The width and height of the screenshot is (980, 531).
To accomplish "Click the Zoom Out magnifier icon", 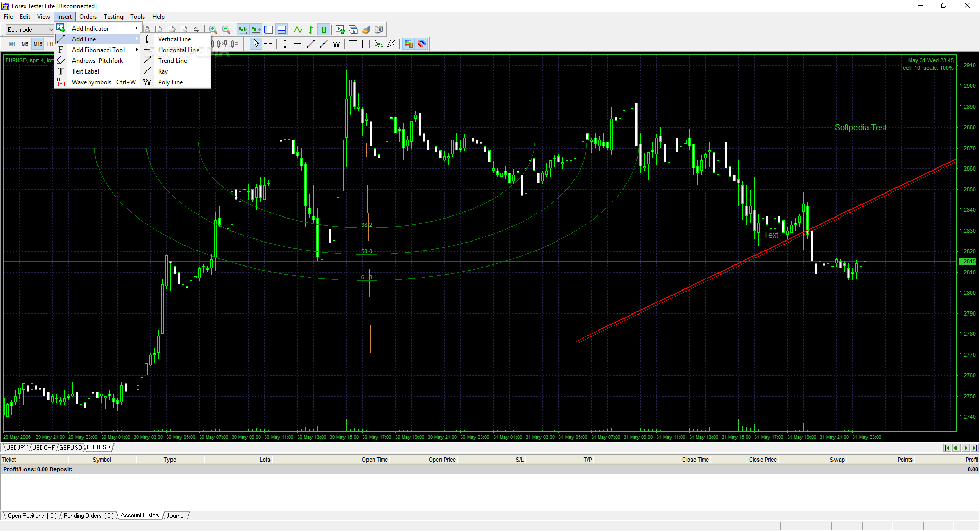I will [226, 30].
